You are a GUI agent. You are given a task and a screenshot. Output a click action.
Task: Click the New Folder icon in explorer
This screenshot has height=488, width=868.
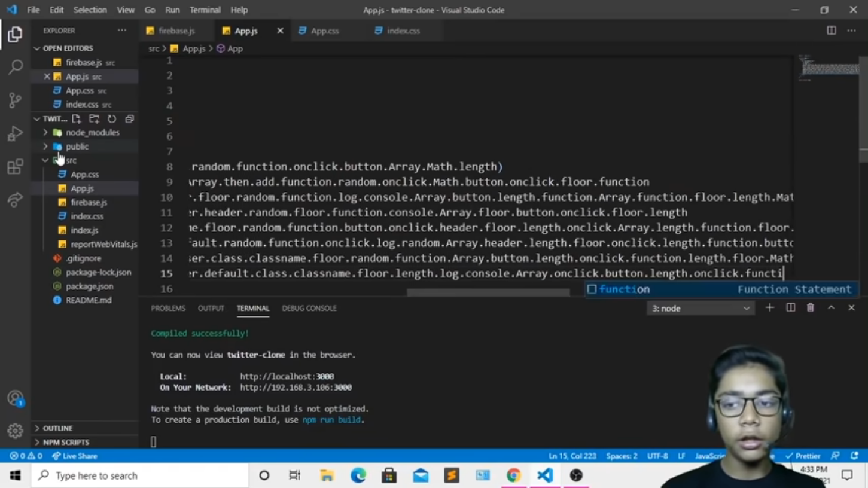[94, 119]
